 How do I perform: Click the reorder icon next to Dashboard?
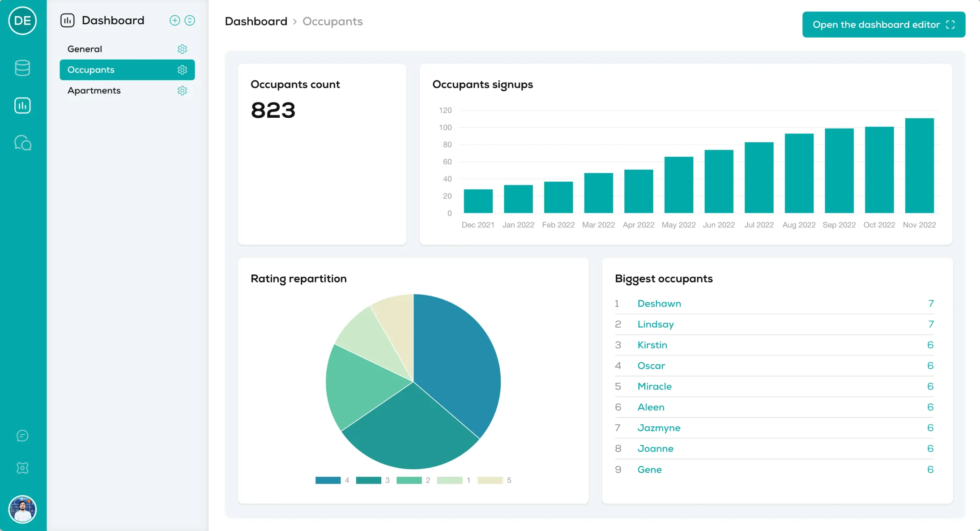(x=190, y=20)
